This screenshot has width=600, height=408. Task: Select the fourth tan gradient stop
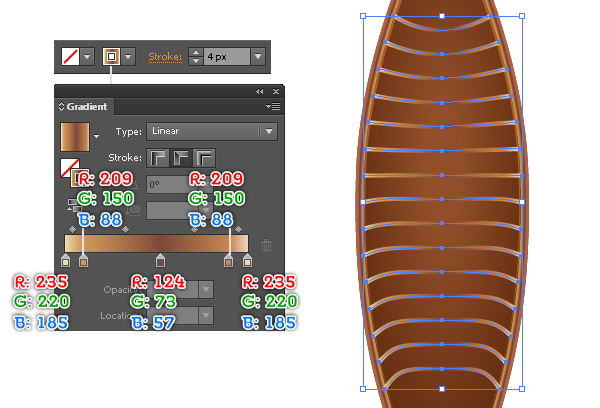(228, 260)
